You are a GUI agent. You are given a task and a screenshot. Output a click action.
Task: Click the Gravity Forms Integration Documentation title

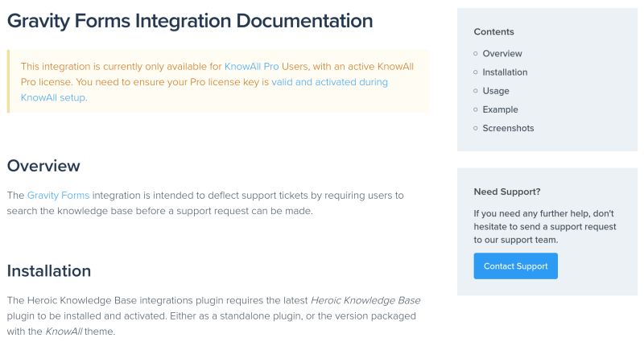190,21
